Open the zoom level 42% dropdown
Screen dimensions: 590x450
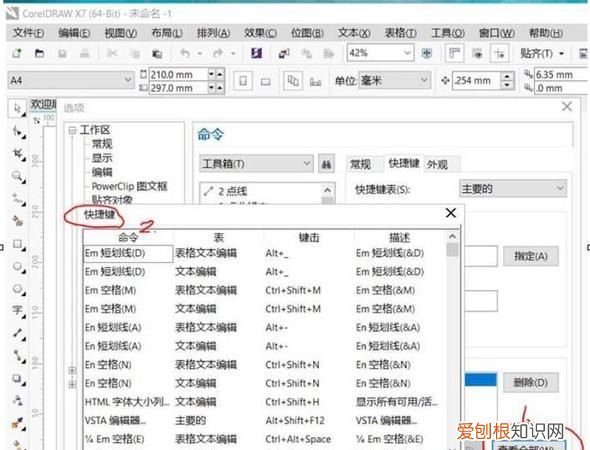[408, 53]
